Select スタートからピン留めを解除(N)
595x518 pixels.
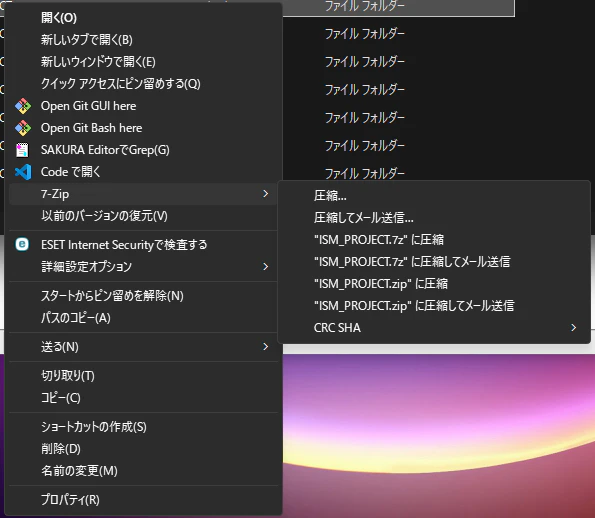[x=143, y=296]
